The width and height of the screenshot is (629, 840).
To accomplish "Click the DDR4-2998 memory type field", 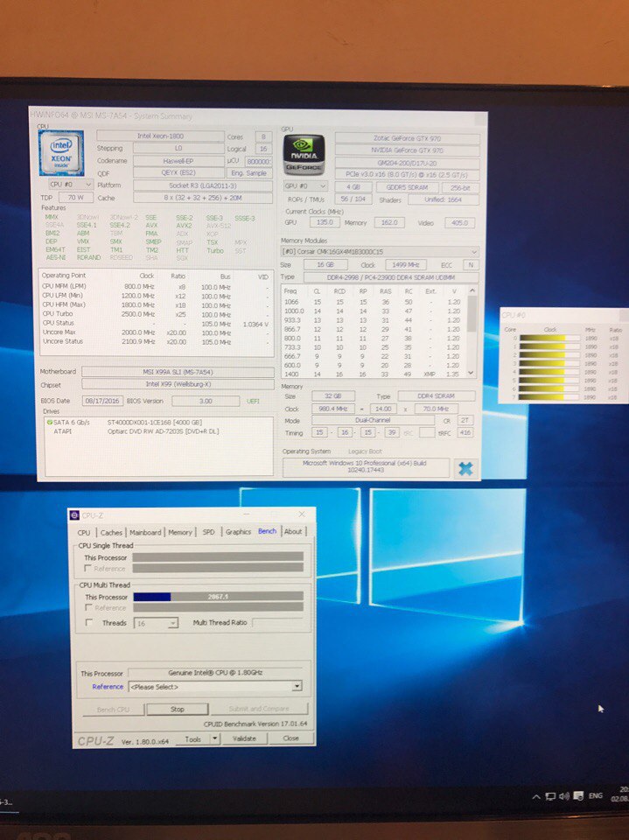I will coord(390,277).
